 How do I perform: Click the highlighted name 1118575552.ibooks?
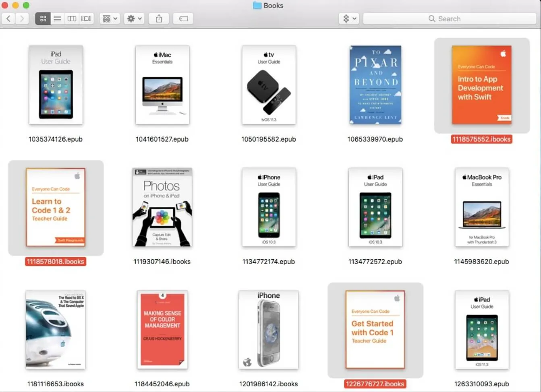tap(482, 139)
